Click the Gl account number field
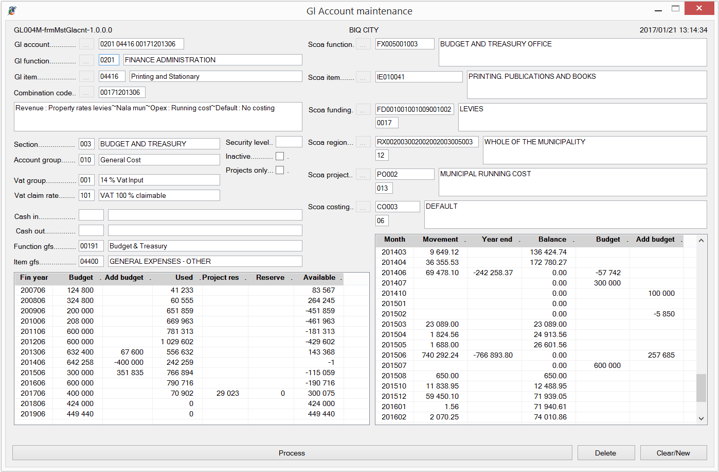The width and height of the screenshot is (719, 472). click(141, 44)
